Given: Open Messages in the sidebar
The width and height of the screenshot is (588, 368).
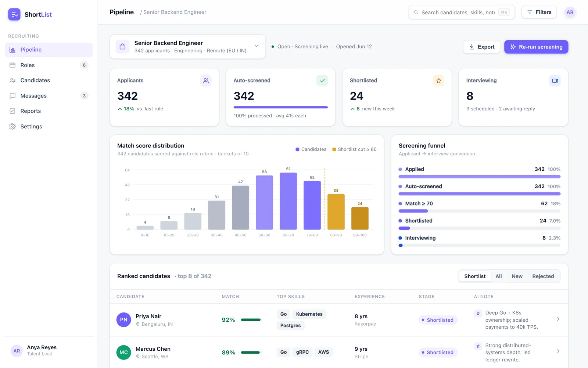Looking at the screenshot, I should tap(49, 96).
